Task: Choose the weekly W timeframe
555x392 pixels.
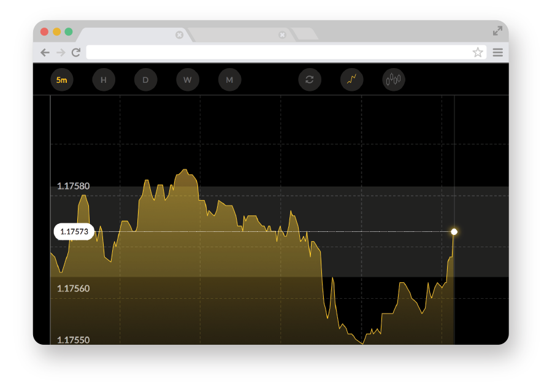Action: (x=188, y=80)
